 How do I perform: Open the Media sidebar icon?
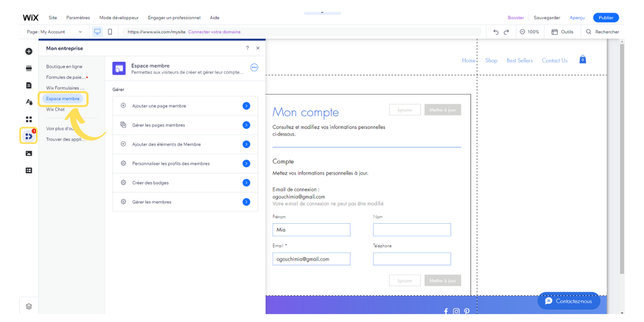tap(29, 153)
